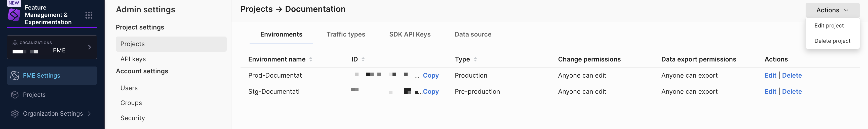
Task: Edit the Stg-Documentati environment
Action: (770, 92)
